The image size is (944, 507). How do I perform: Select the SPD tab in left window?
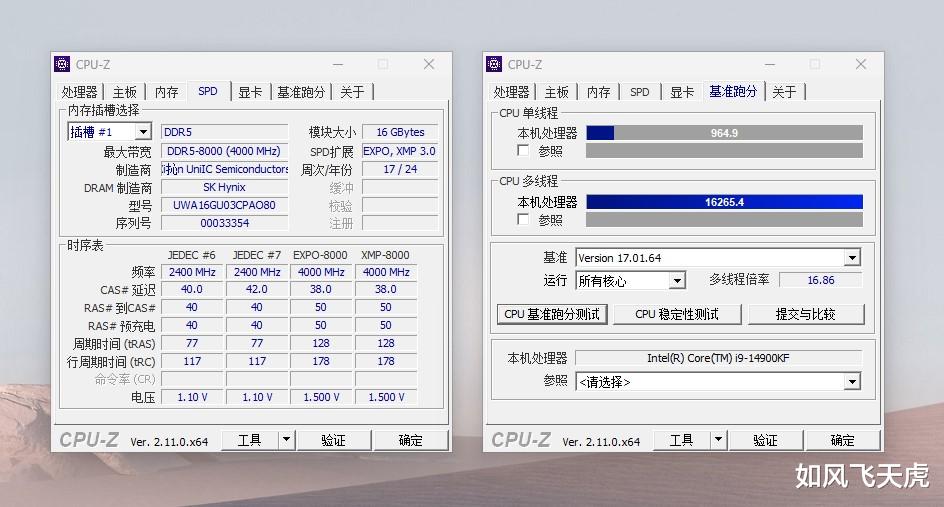coord(208,91)
